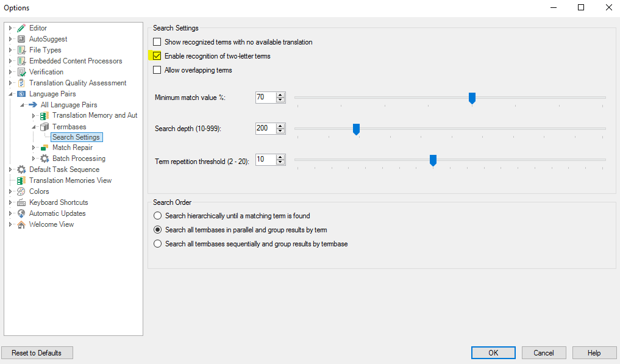
Task: Click the Match Repair icon
Action: [x=45, y=148]
